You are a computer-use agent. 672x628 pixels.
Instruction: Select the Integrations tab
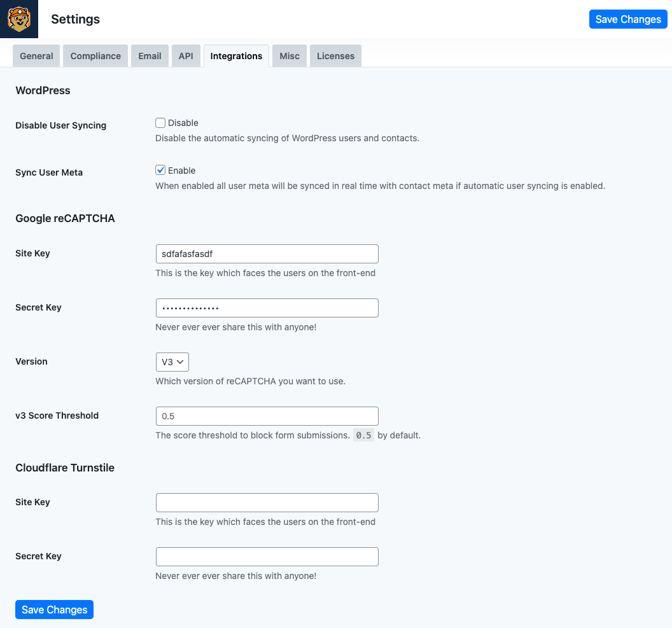(x=236, y=56)
